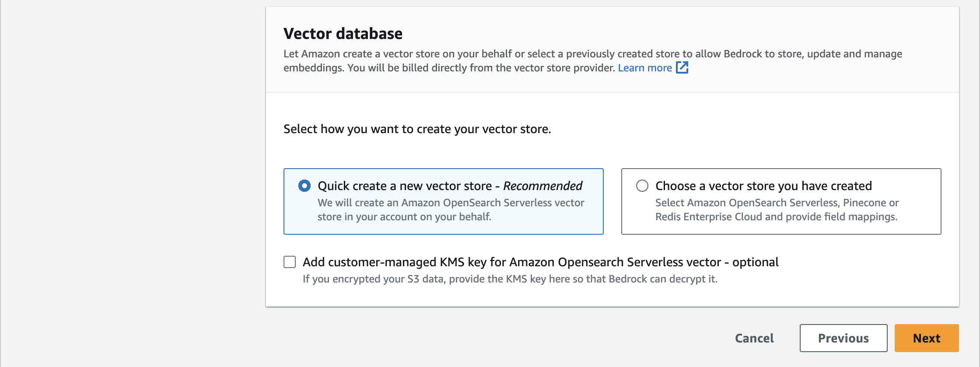Viewport: 980px width, 367px height.
Task: Click the 'Select how you want to create' prompt
Action: tap(417, 129)
